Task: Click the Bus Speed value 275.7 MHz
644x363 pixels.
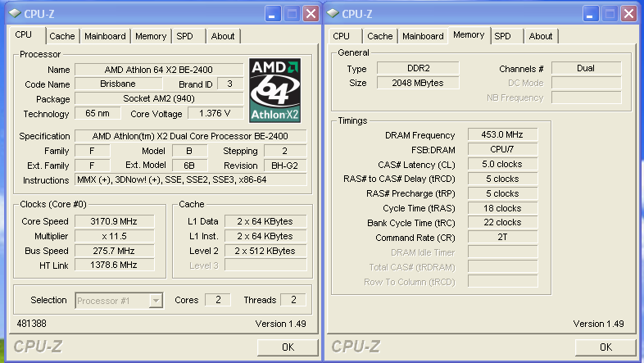Action: click(x=114, y=251)
